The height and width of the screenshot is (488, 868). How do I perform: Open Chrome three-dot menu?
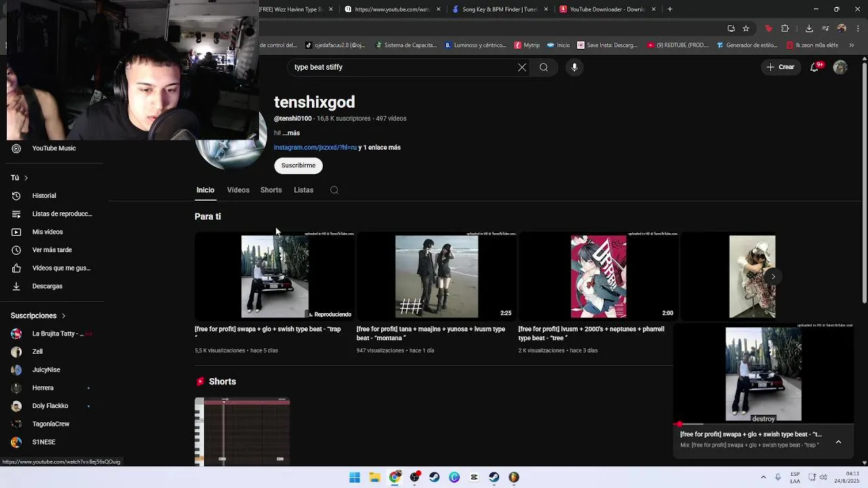point(856,28)
